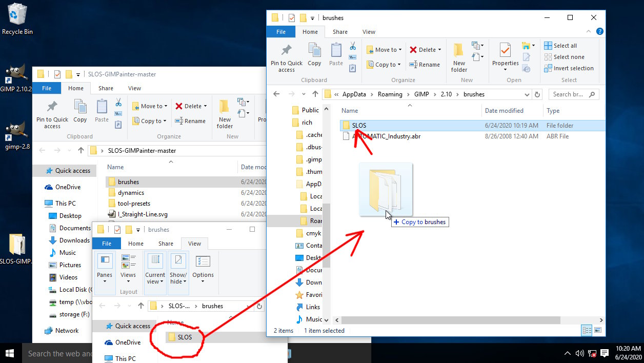Open View tab in Roaming brushes window
Screen dimensions: 644x363
[369, 32]
